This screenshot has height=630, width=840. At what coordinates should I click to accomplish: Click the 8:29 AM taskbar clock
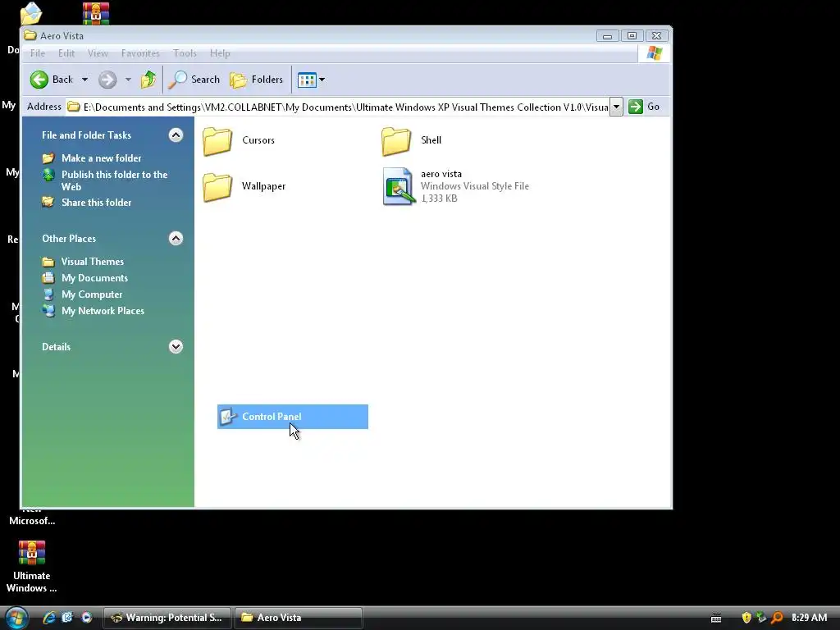tap(809, 618)
